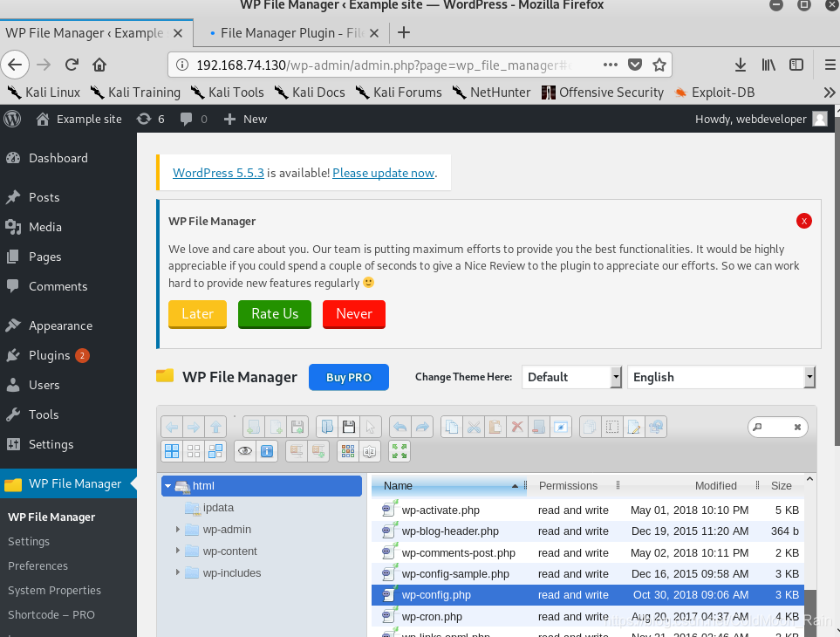This screenshot has height=637, width=840.
Task: Open Dashboard in the WordPress sidebar
Action: coord(58,158)
